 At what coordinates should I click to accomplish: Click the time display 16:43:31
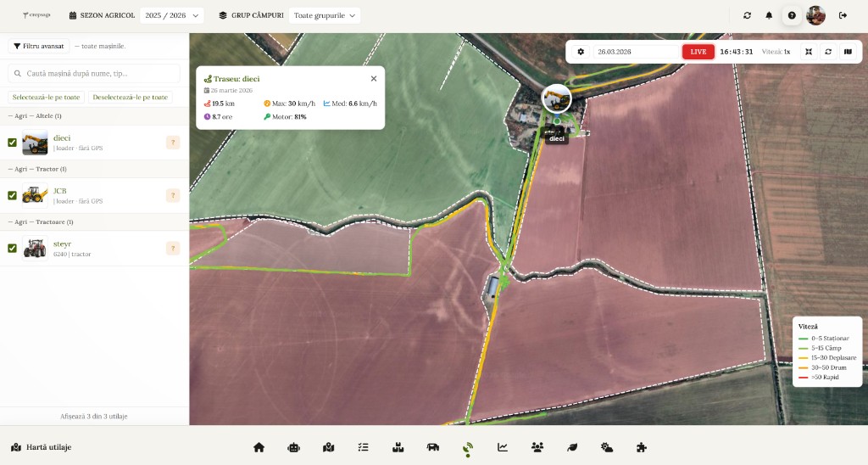[737, 52]
